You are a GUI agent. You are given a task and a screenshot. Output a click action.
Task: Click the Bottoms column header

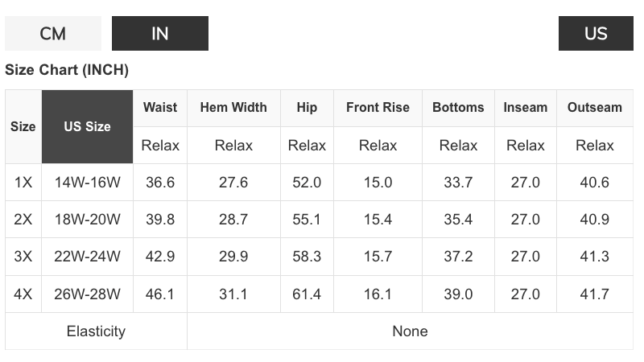[x=458, y=108]
